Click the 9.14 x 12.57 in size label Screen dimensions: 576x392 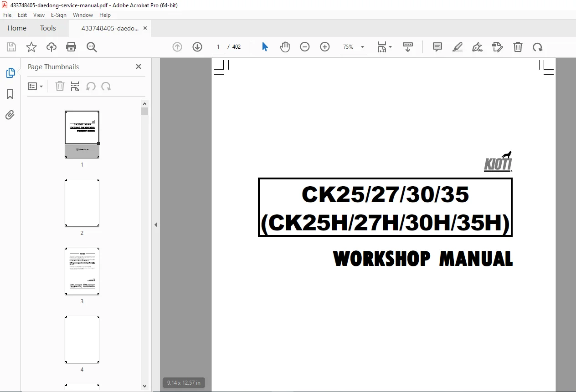(x=184, y=383)
